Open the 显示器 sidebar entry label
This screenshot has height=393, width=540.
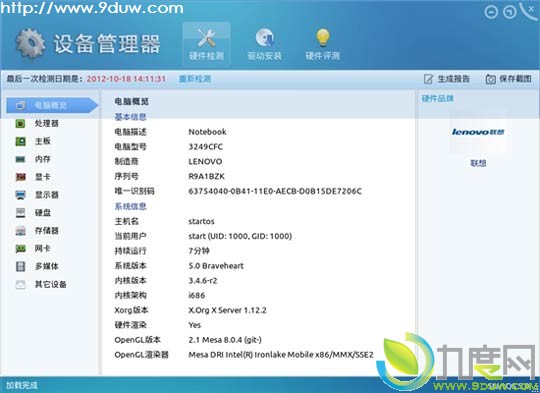click(x=46, y=195)
